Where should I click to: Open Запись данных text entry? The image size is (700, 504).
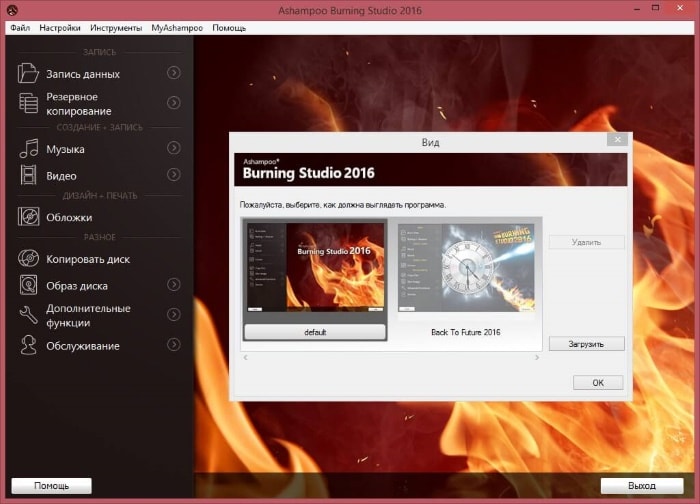(x=83, y=74)
